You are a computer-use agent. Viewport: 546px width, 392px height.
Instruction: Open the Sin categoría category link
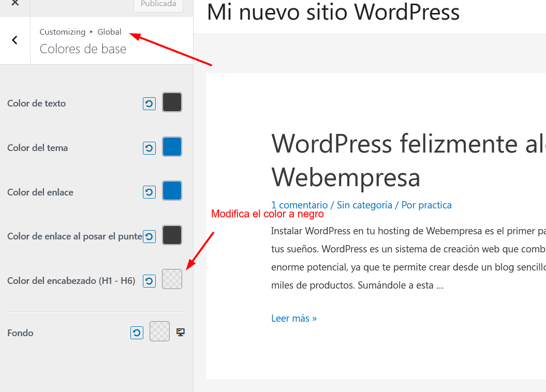[x=364, y=205]
